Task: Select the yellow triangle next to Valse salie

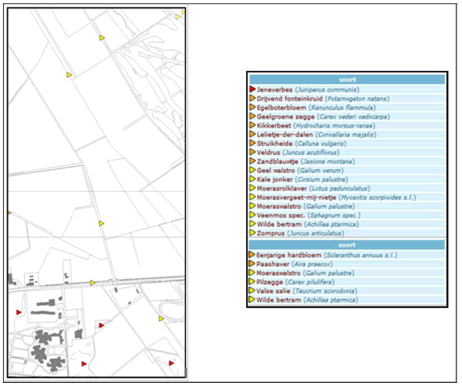Action: (252, 291)
